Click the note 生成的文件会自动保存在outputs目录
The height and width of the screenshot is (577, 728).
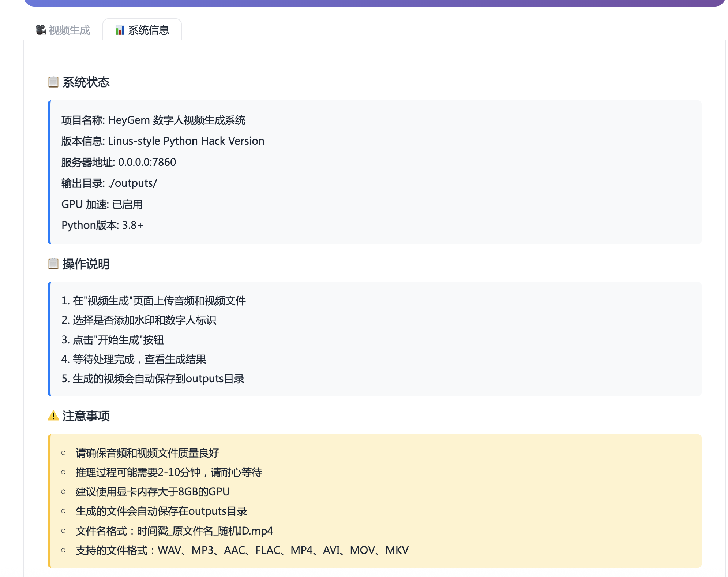(x=161, y=511)
